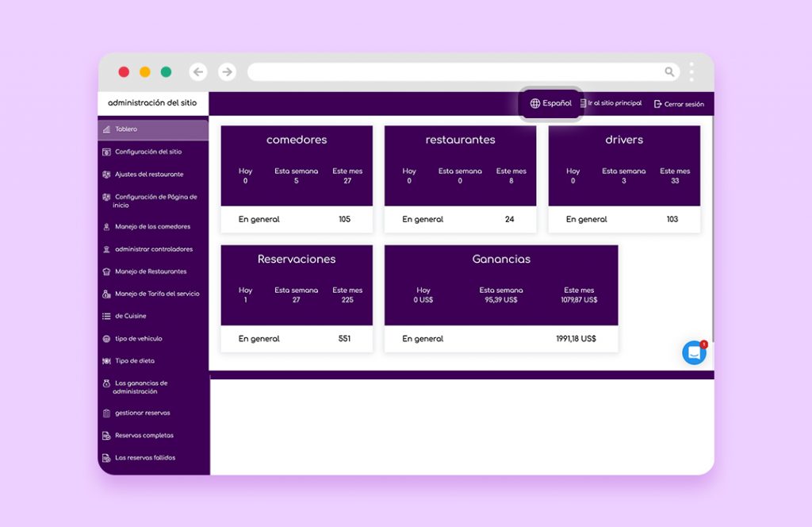Click Cerrar sesión link
Image resolution: width=812 pixels, height=527 pixels.
coord(684,104)
